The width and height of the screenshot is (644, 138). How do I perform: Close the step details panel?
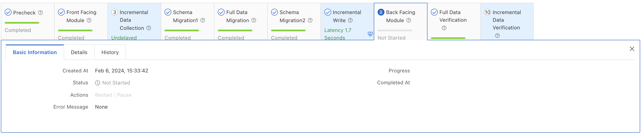tap(632, 49)
